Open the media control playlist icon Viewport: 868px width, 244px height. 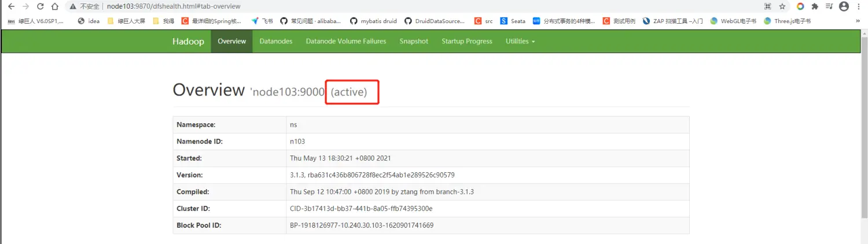[x=829, y=6]
